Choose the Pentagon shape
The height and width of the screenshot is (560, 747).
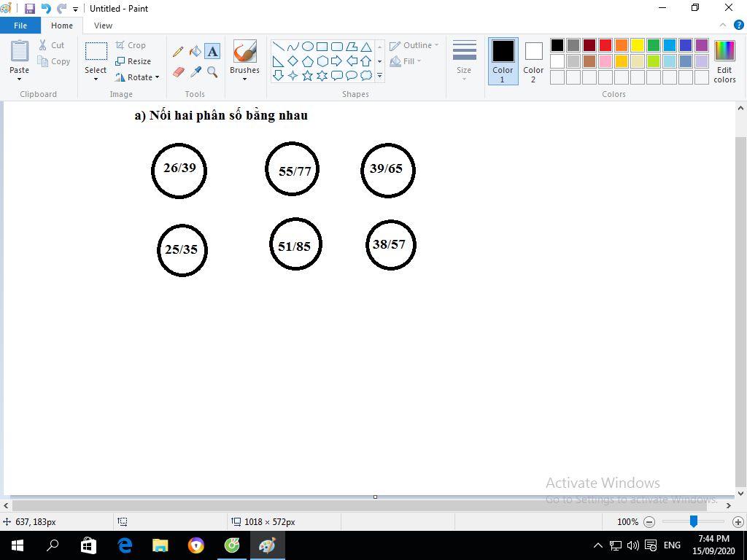pos(308,61)
